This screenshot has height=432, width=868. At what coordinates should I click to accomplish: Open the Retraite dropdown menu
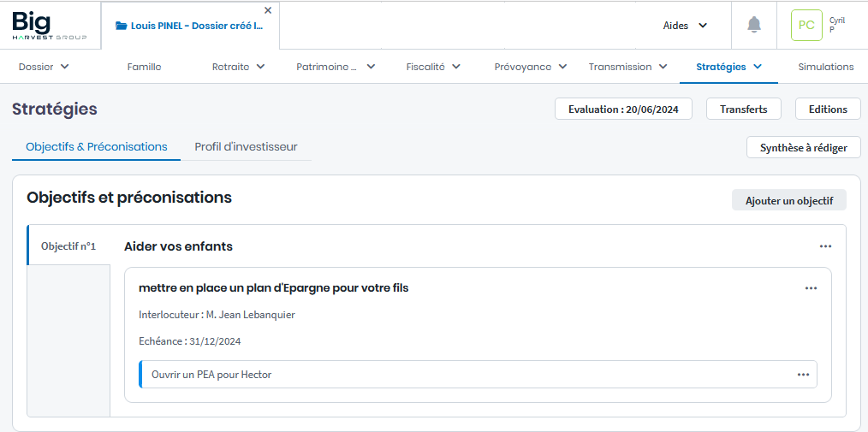pos(238,67)
